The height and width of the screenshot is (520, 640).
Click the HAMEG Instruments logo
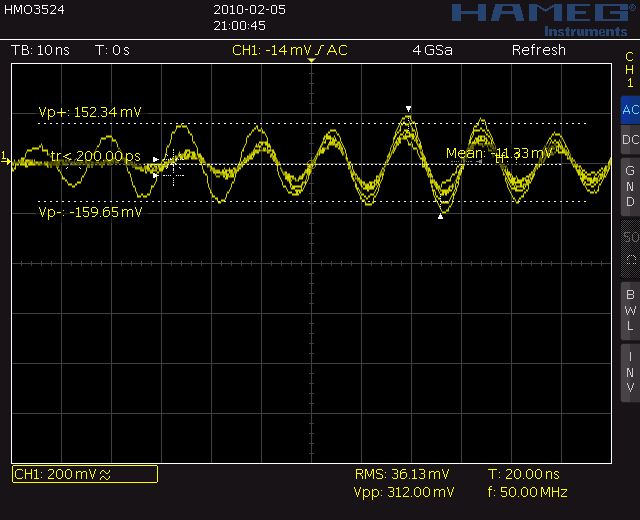point(542,20)
